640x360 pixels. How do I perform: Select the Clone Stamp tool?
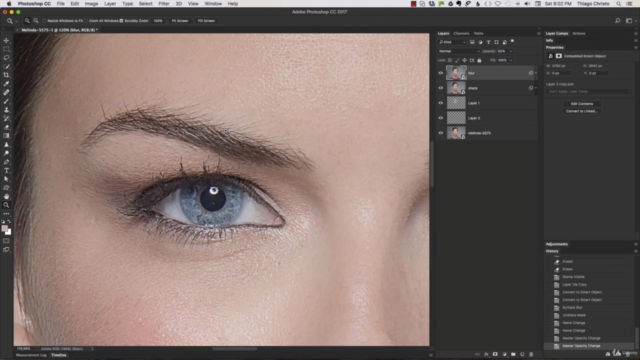click(x=6, y=110)
